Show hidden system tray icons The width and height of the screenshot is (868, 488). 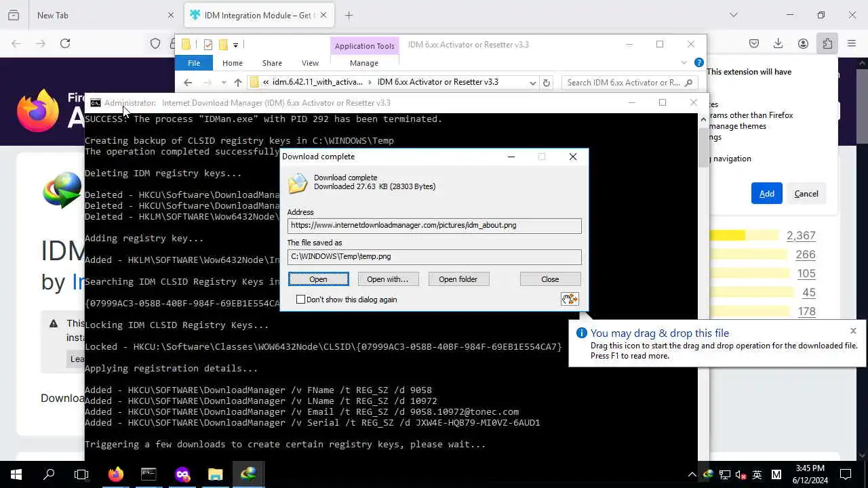pyautogui.click(x=692, y=474)
